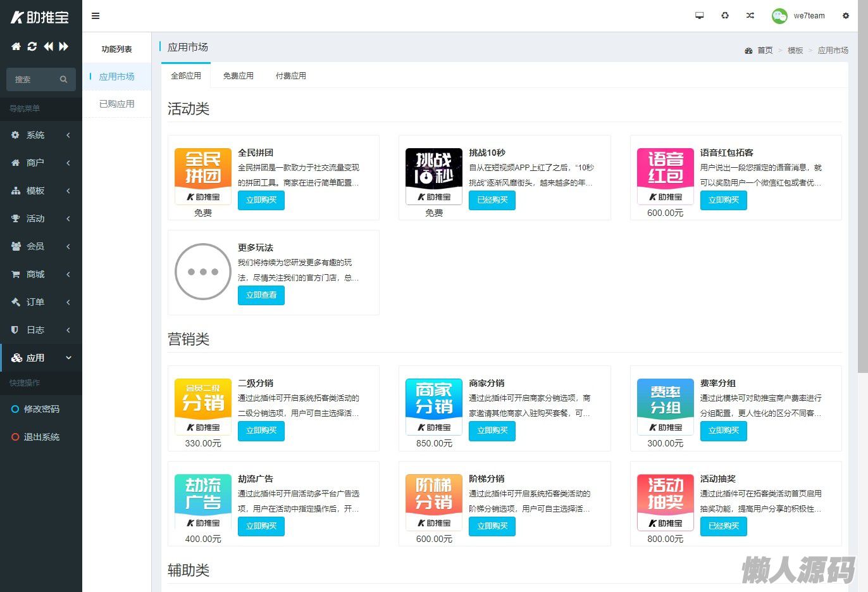Switch to the 付费应用 tab

(x=290, y=76)
